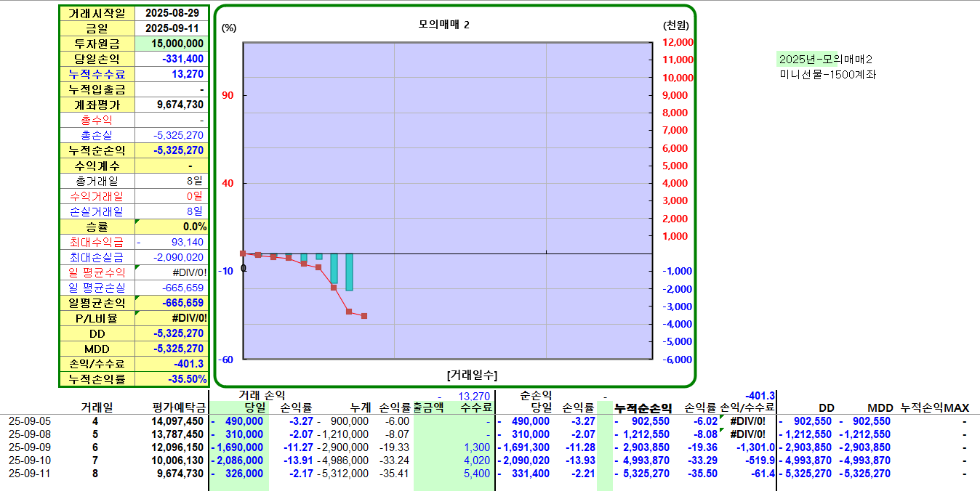
Task: Click the bold 누적순손익 column header
Action: point(643,408)
